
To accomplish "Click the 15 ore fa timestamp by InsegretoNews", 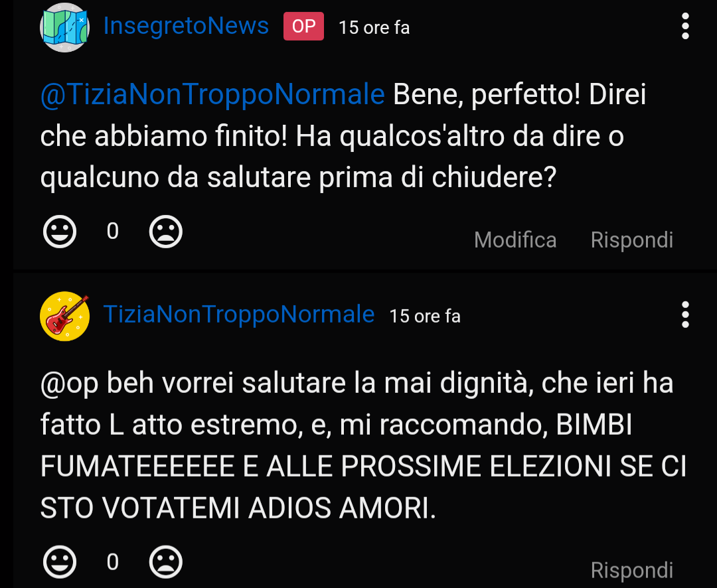I will [374, 27].
